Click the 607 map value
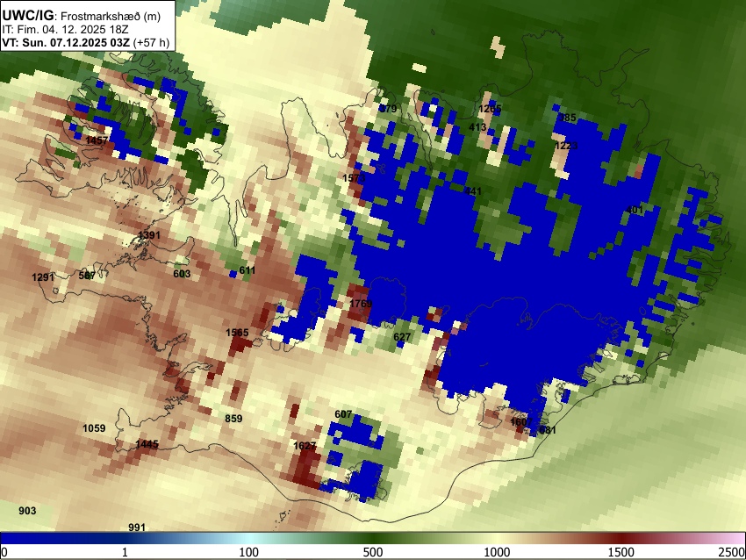Image resolution: width=746 pixels, height=560 pixels. coord(343,414)
